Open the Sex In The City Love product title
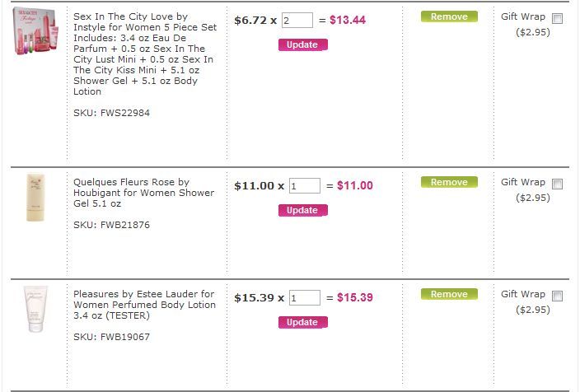Image resolution: width=580 pixels, height=392 pixels. coord(145,54)
